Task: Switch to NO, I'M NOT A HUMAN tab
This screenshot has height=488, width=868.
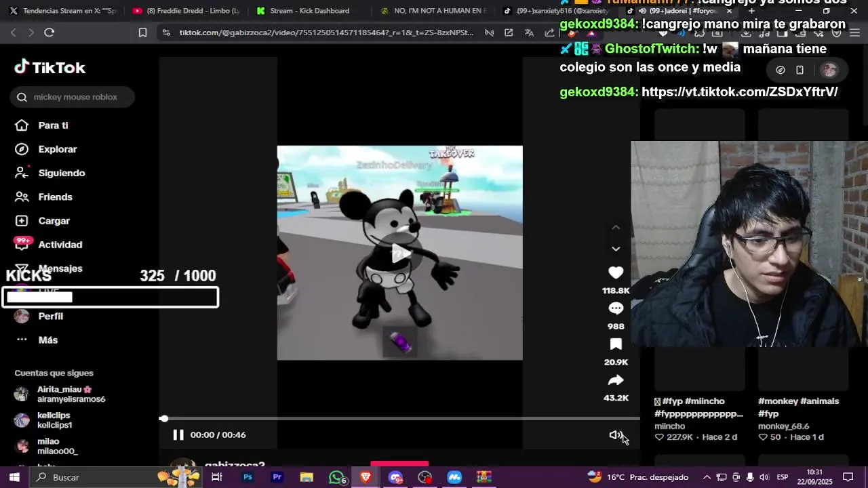Action: coord(433,11)
